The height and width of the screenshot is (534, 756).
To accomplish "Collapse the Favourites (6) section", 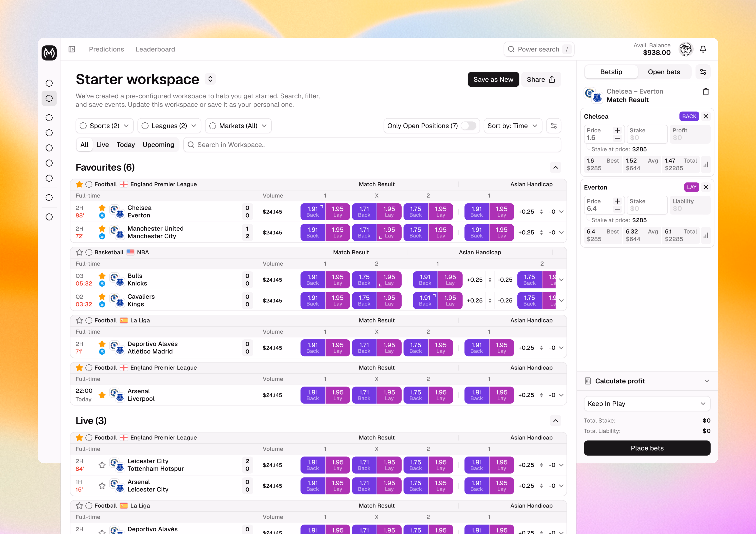I will pos(555,167).
